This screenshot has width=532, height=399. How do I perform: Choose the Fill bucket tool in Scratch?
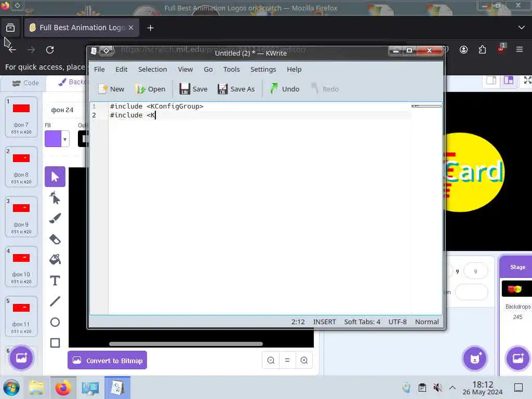click(x=55, y=260)
